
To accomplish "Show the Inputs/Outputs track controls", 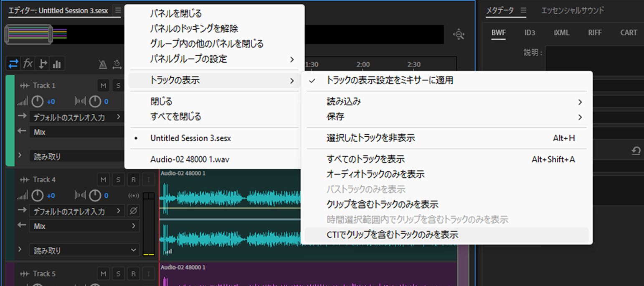I will [x=13, y=64].
